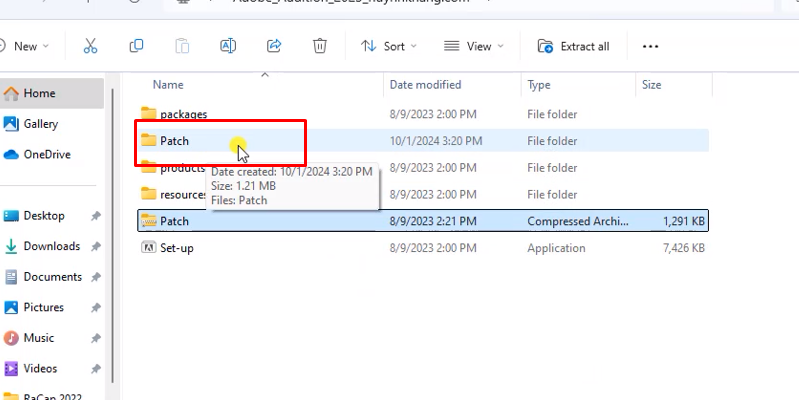Image resolution: width=799 pixels, height=400 pixels.
Task: Click the Size column header
Action: click(x=651, y=85)
